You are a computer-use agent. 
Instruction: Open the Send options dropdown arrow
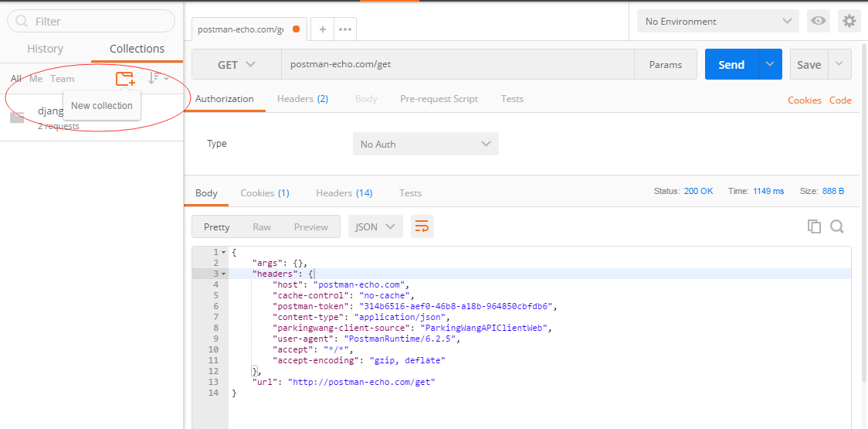tap(769, 64)
